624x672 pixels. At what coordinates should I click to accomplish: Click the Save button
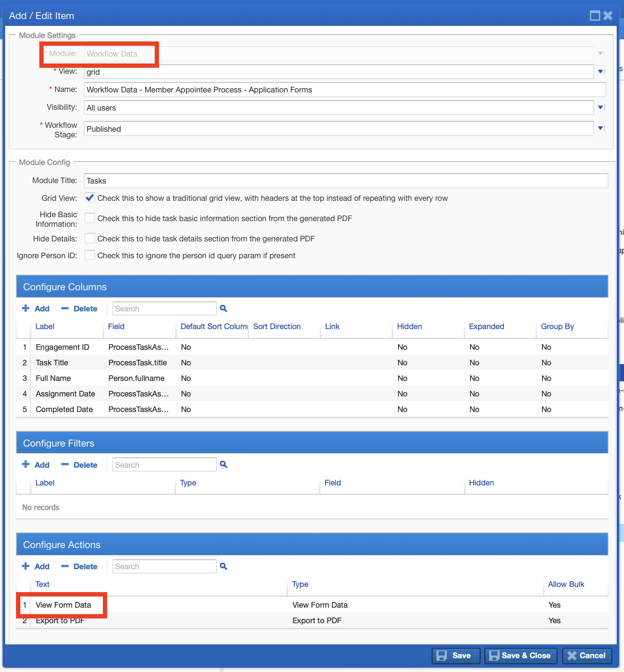456,656
